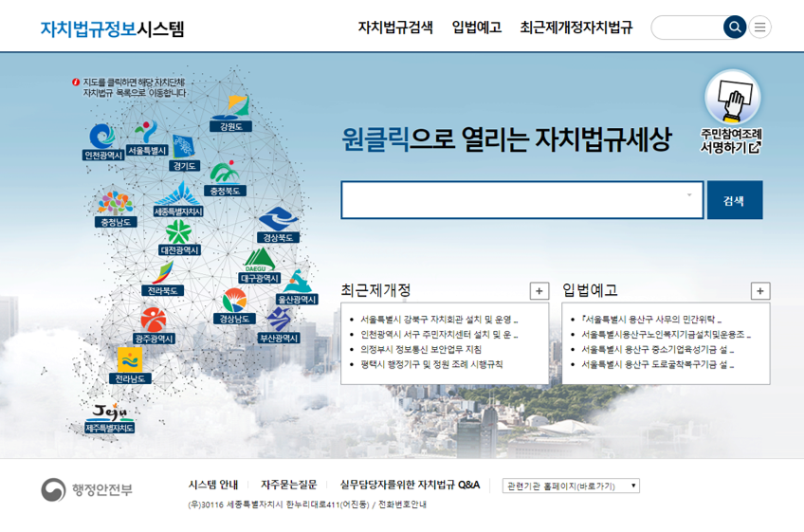Open 서울특별시 강북구 자치회관 설치 link
This screenshot has width=804, height=532.
point(439,320)
